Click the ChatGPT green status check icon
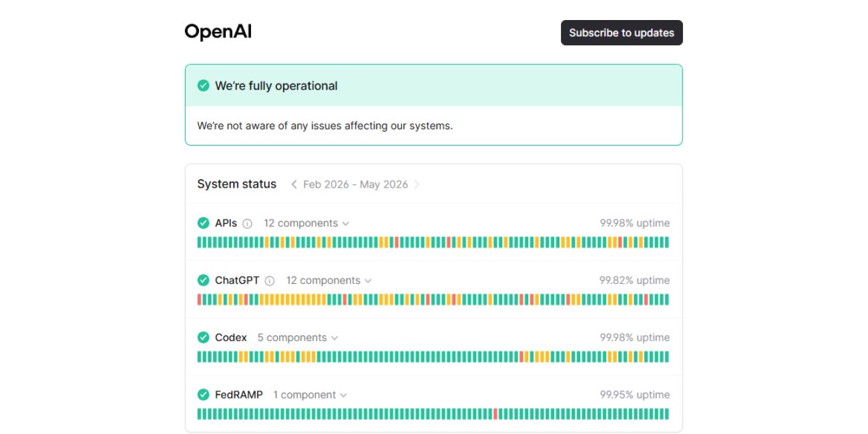 (204, 280)
